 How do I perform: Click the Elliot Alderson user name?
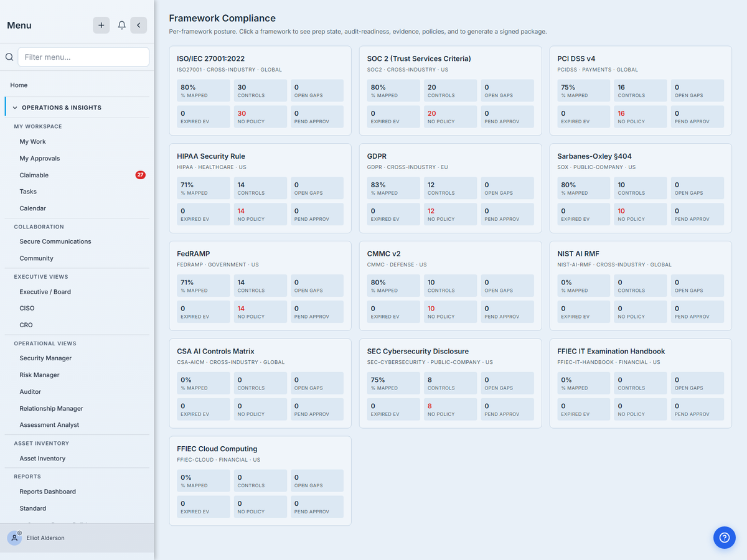[45, 538]
